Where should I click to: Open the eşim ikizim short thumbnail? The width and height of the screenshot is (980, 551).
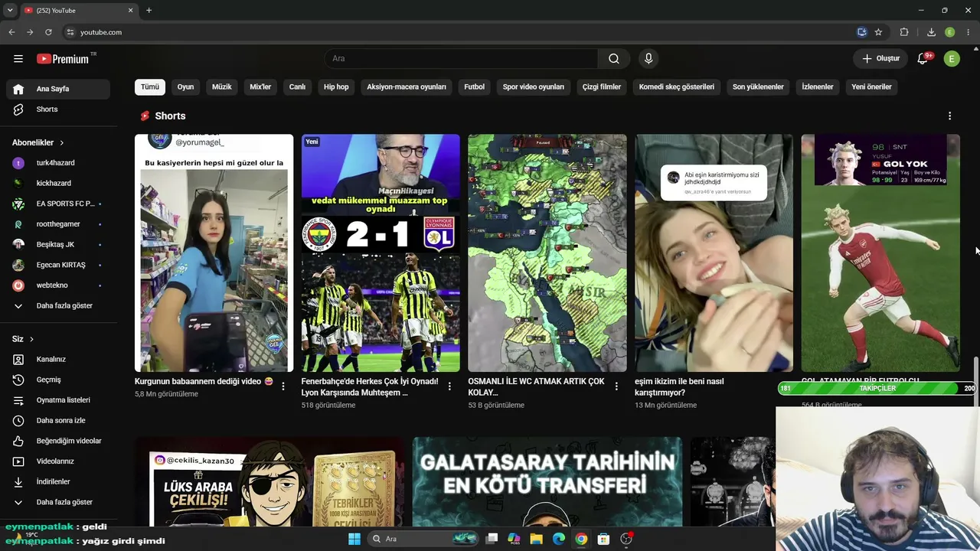click(x=714, y=253)
